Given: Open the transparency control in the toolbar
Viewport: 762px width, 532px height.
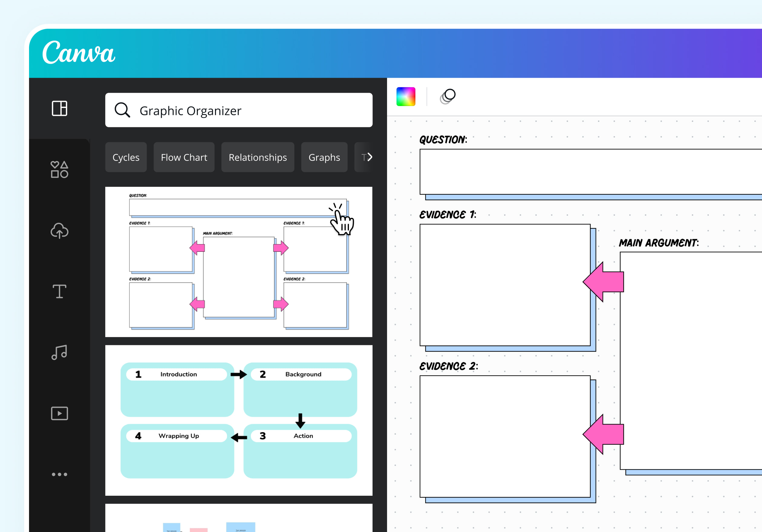Looking at the screenshot, I should [448, 96].
